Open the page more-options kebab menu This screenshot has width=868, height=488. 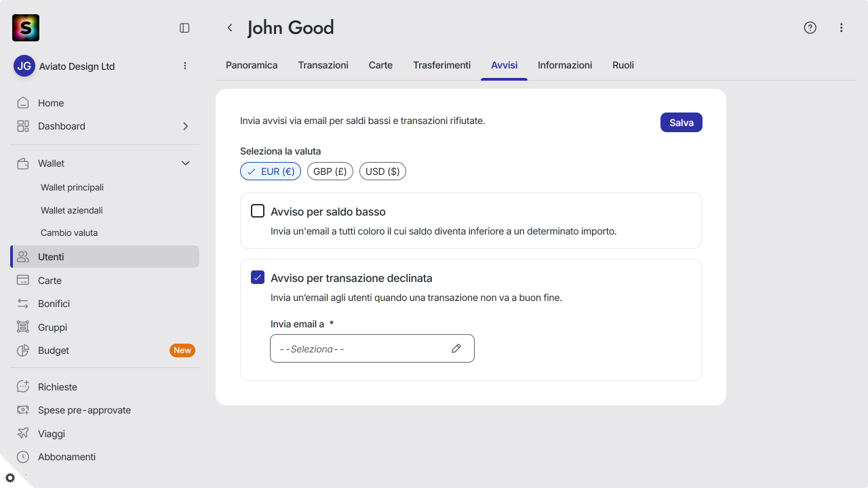pyautogui.click(x=841, y=28)
